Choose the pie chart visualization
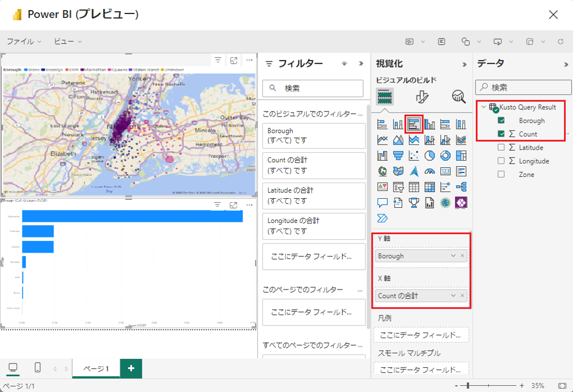This screenshot has height=392, width=573. point(429,155)
